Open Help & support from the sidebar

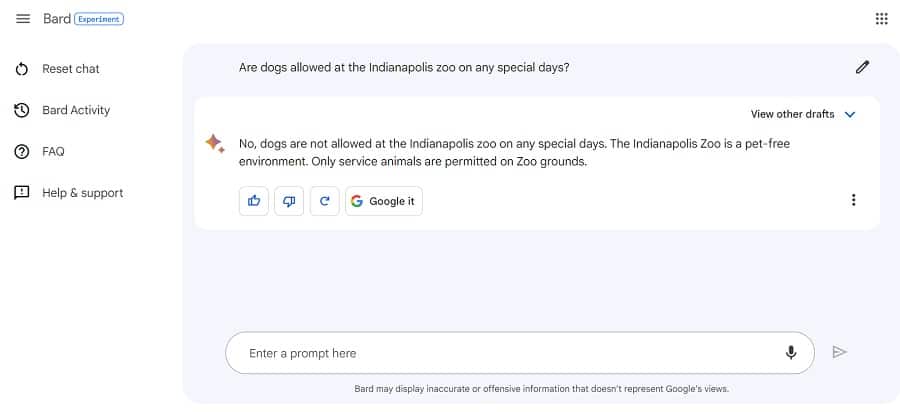coord(83,193)
